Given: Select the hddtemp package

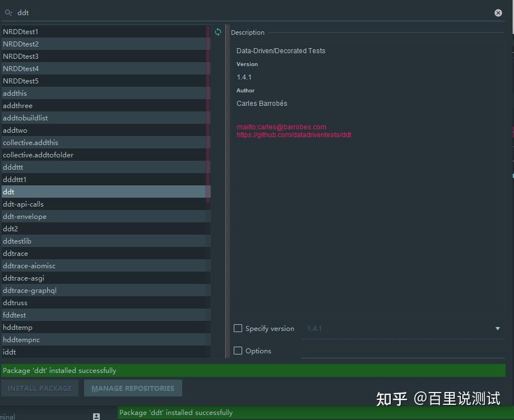Looking at the screenshot, I should click(x=56, y=327).
